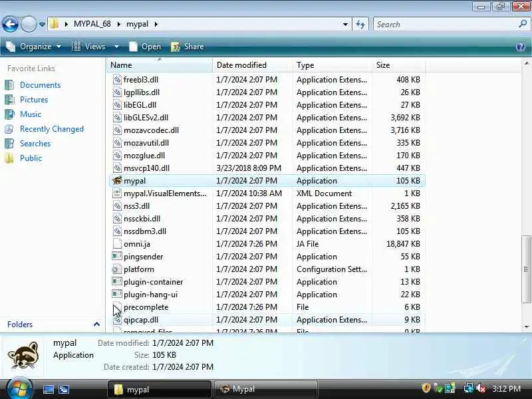Click the security shield tray icon

[426, 388]
